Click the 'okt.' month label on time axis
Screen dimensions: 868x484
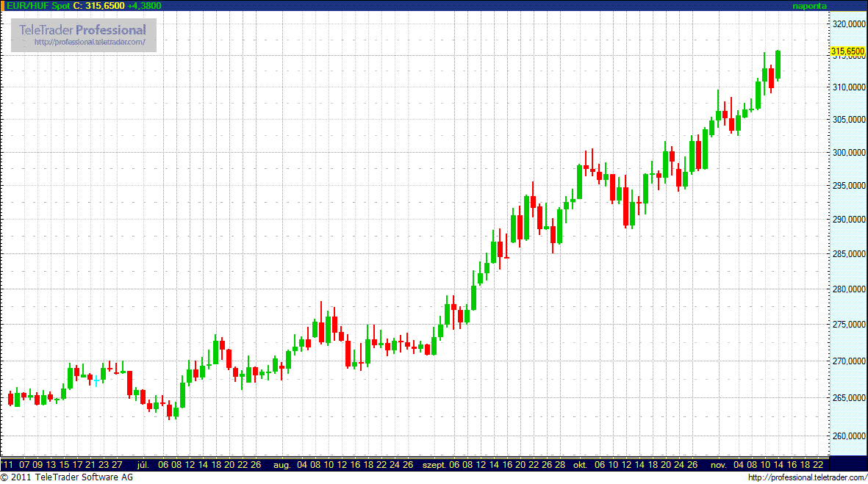[x=580, y=465]
